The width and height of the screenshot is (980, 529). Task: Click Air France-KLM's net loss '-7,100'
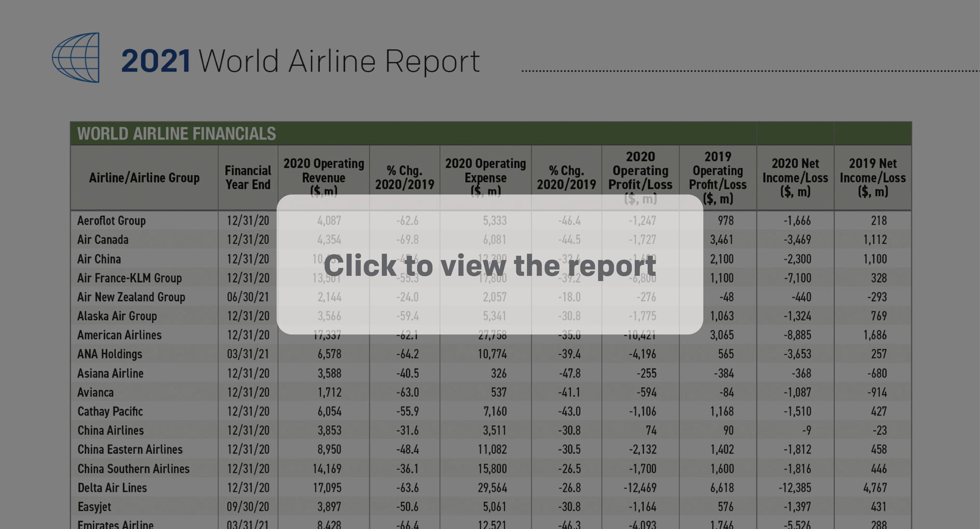click(797, 278)
